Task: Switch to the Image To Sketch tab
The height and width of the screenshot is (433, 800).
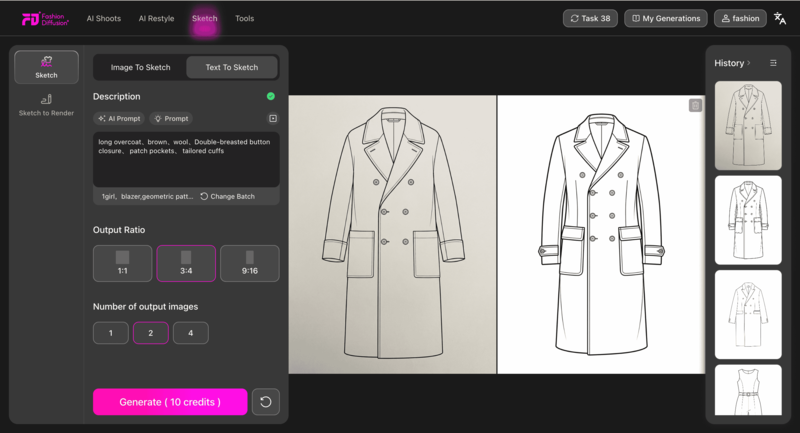Action: click(x=140, y=67)
